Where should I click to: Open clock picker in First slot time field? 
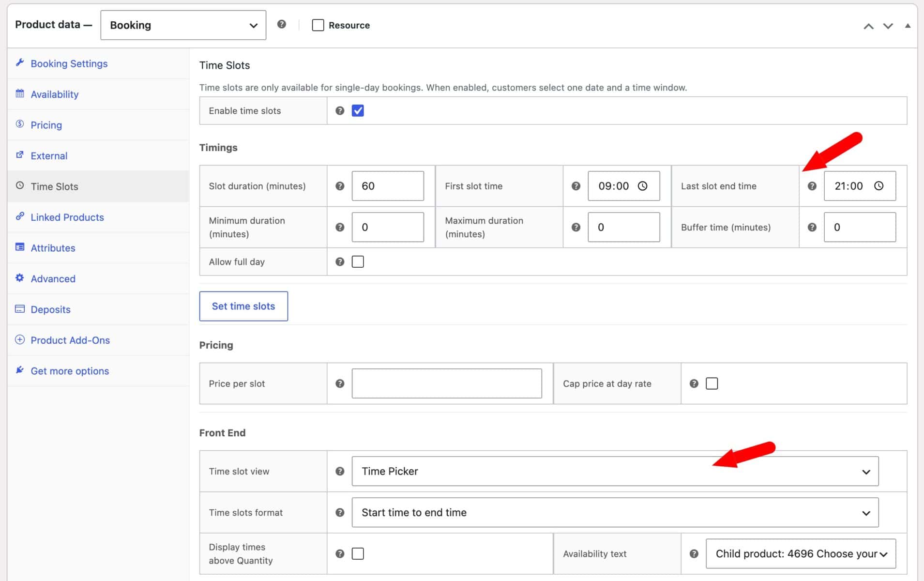643,186
